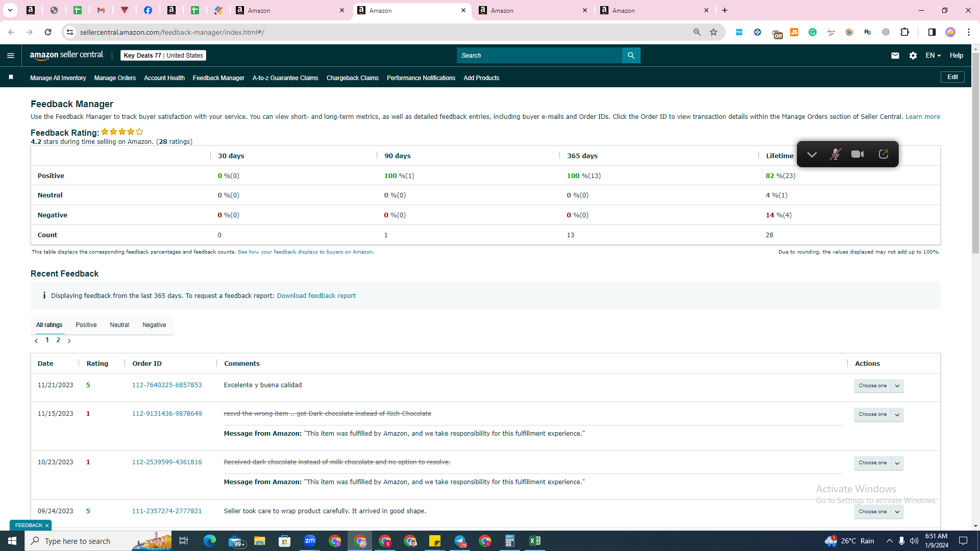Click the Key Deals 77 United States button

pos(163,56)
